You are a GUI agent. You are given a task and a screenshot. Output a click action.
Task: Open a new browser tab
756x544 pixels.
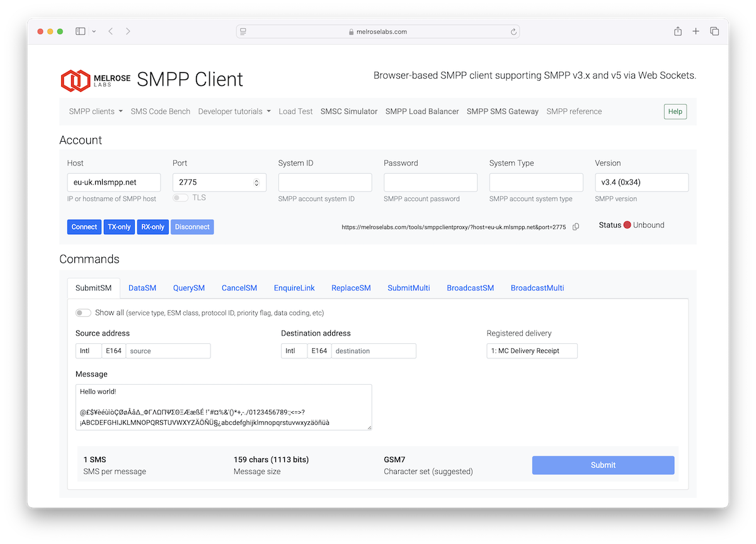(x=696, y=30)
